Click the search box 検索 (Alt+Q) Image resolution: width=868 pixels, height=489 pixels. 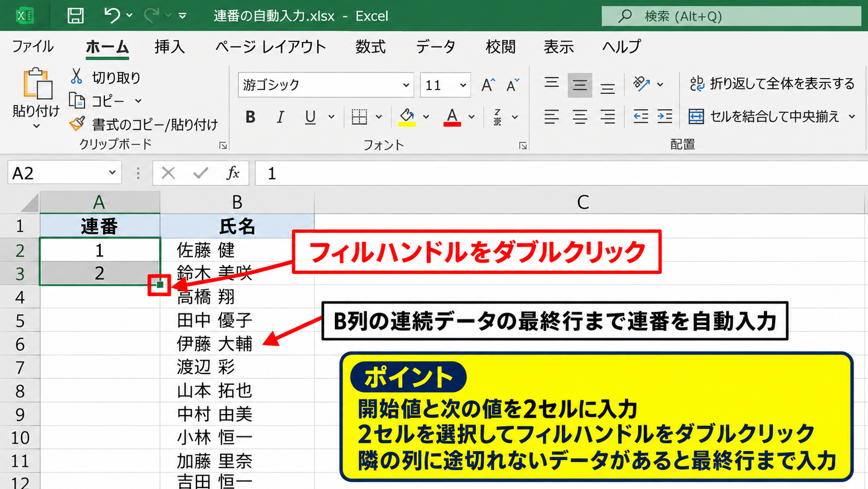pyautogui.click(x=731, y=16)
